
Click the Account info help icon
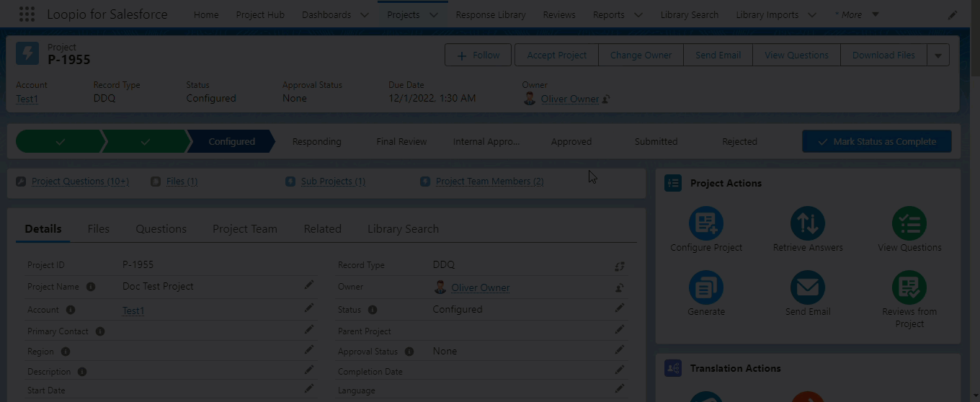(x=71, y=310)
